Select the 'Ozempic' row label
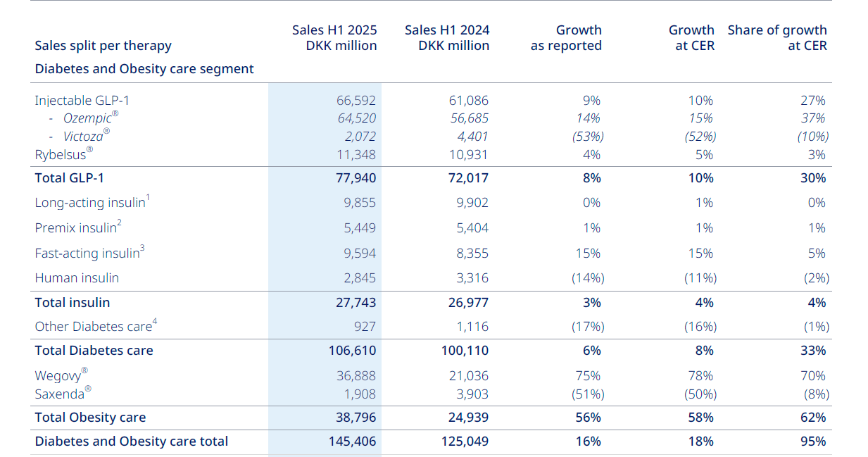This screenshot has height=457, width=868. [x=91, y=118]
